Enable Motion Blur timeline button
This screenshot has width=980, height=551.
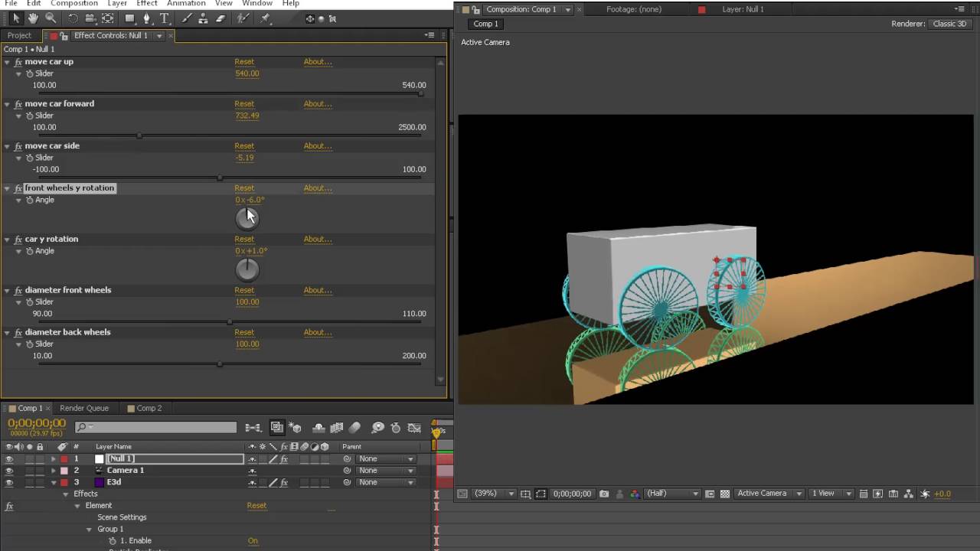point(354,428)
